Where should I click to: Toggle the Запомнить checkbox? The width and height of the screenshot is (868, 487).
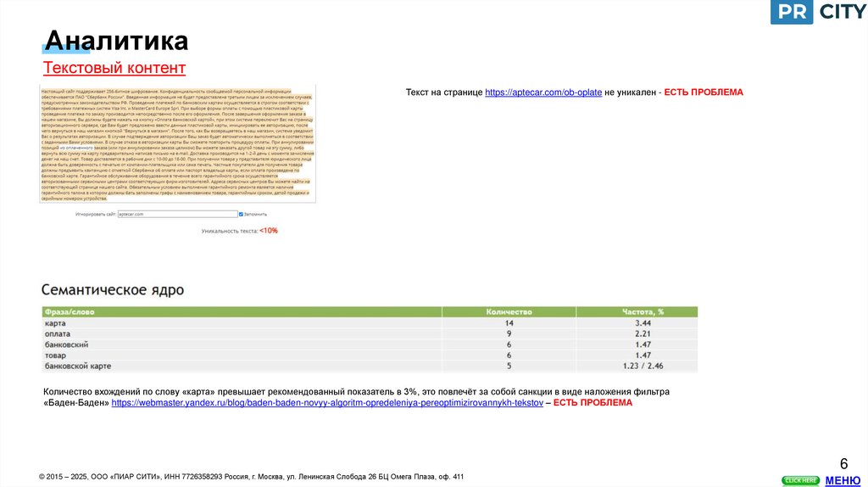click(241, 214)
